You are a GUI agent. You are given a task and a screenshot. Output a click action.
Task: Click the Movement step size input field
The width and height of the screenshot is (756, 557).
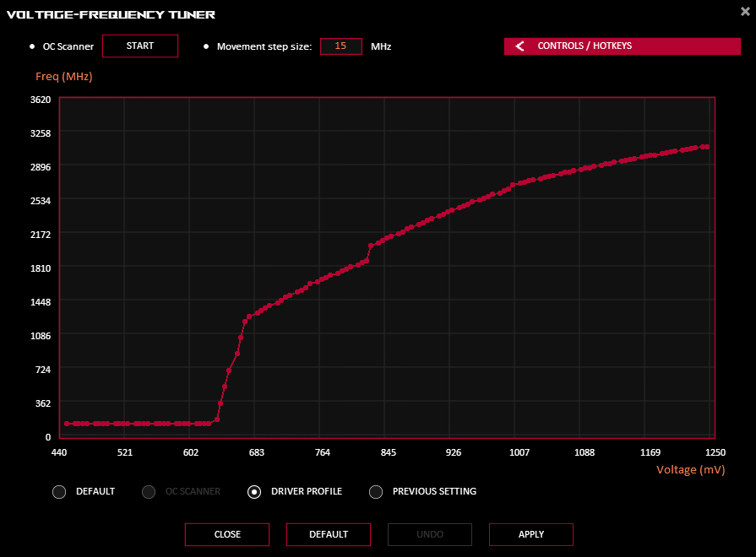pyautogui.click(x=341, y=46)
